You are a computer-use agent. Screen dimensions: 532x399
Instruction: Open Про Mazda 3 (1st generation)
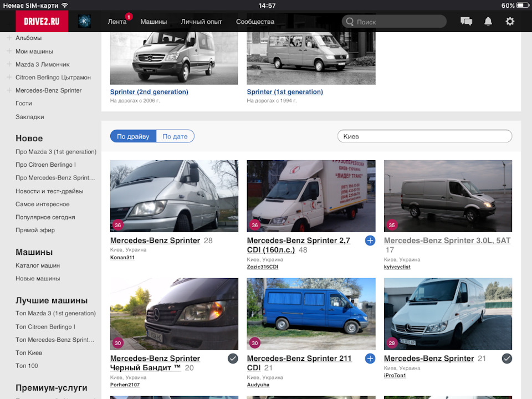click(56, 152)
